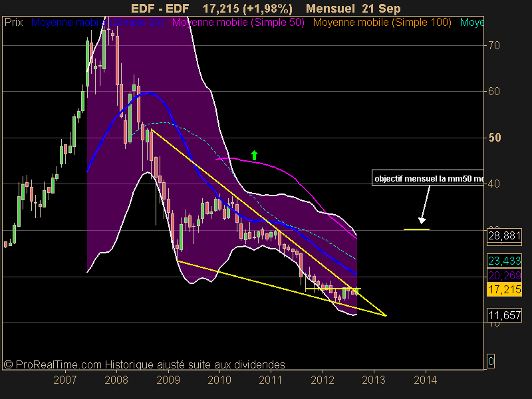Click the "(+1,98%)" change in the title
This screenshot has height=399, width=532.
click(x=268, y=9)
